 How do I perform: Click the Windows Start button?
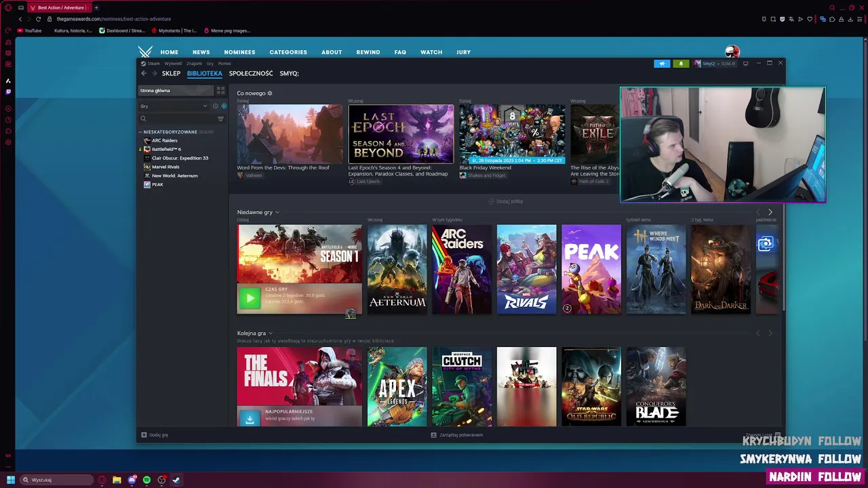coord(10,480)
